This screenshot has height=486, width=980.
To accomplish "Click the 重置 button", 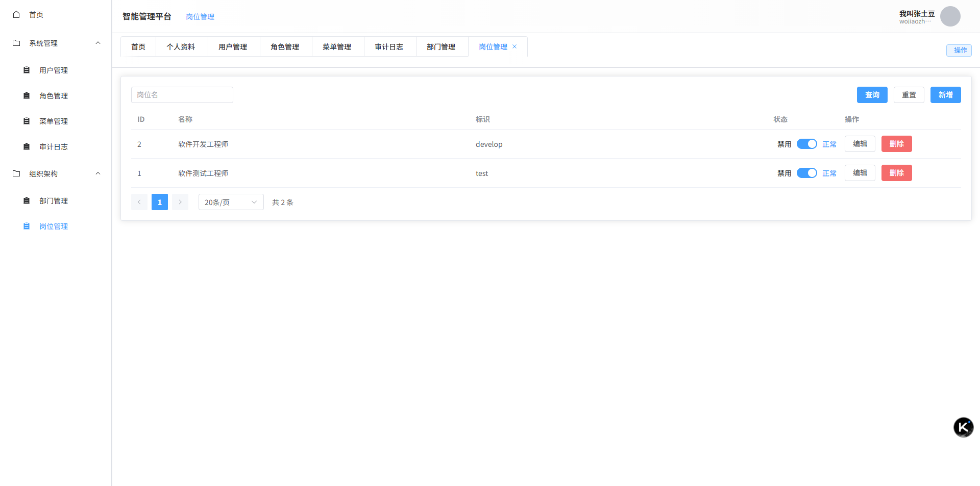I will tap(909, 95).
